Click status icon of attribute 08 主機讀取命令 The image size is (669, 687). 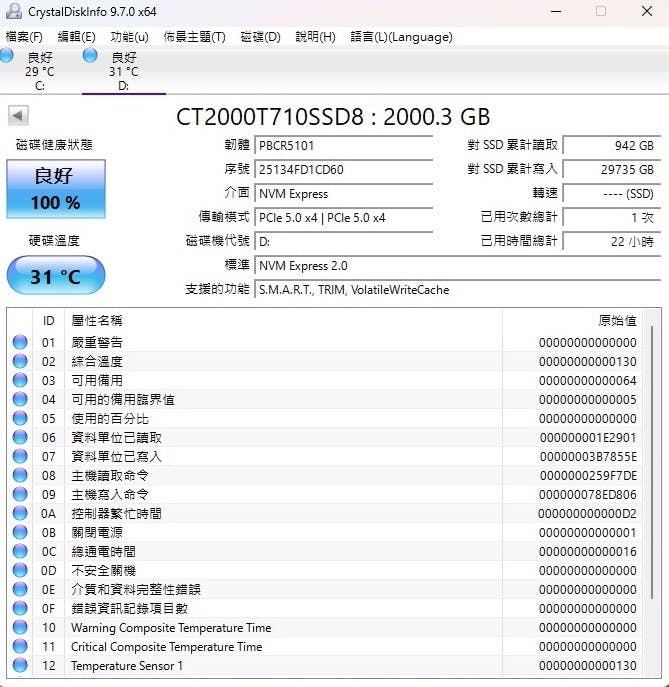click(x=20, y=475)
